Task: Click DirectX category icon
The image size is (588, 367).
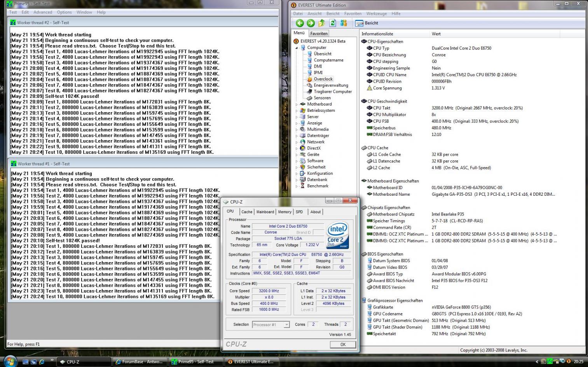Action: tap(303, 148)
